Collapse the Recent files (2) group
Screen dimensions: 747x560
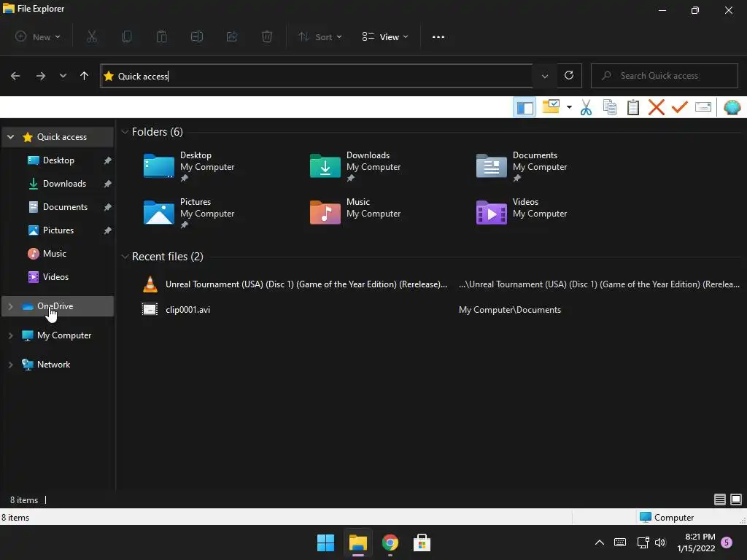(125, 257)
